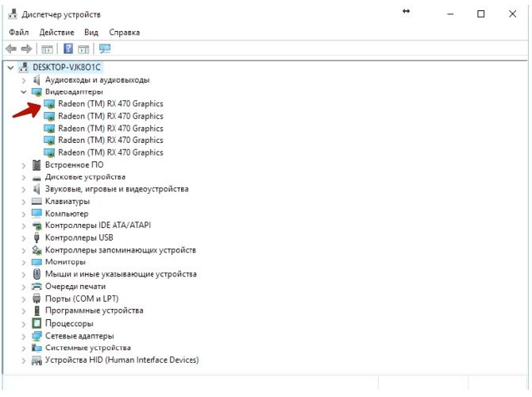The image size is (532, 397).
Task: Click the Back arrow toolbar icon
Action: coord(11,49)
